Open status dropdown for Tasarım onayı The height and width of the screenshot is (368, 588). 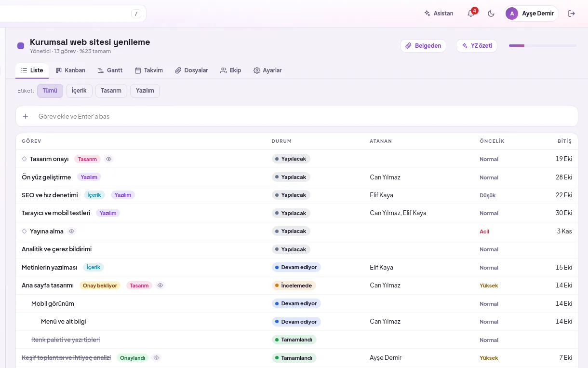291,159
